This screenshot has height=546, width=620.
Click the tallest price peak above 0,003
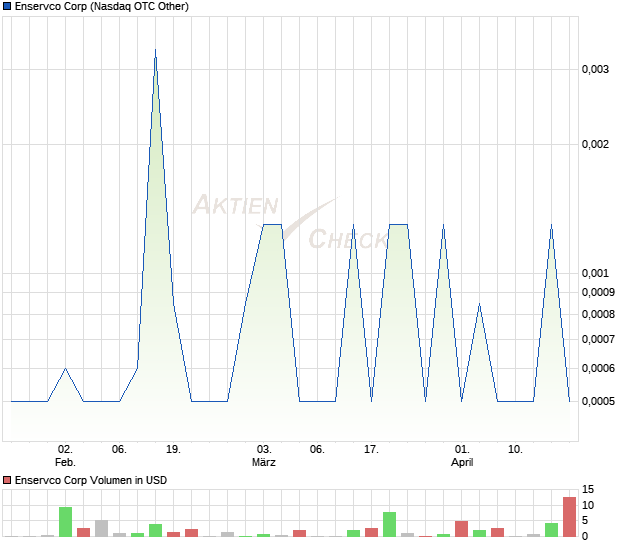155,51
